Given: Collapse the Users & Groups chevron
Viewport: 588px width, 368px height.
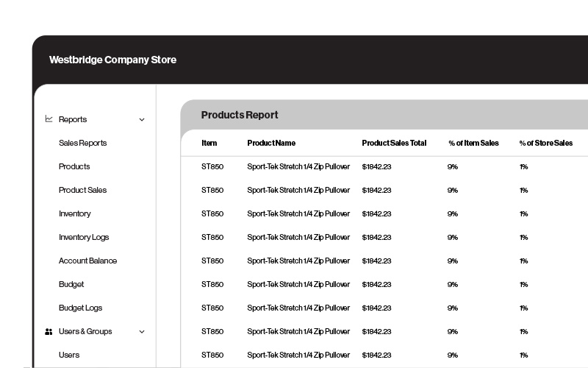Looking at the screenshot, I should pyautogui.click(x=142, y=332).
